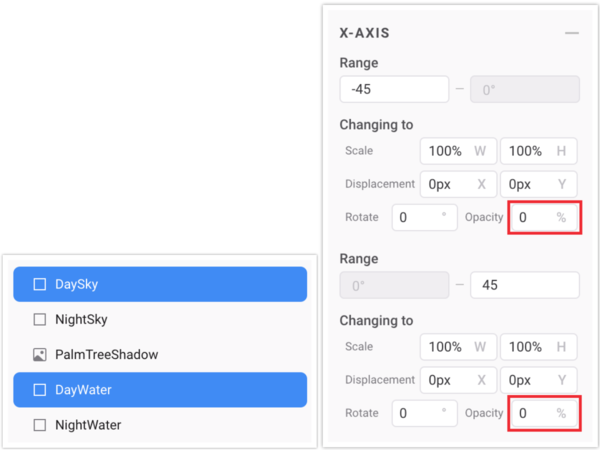The height and width of the screenshot is (450, 600).
Task: Click the Range field showing -45
Action: click(x=394, y=89)
